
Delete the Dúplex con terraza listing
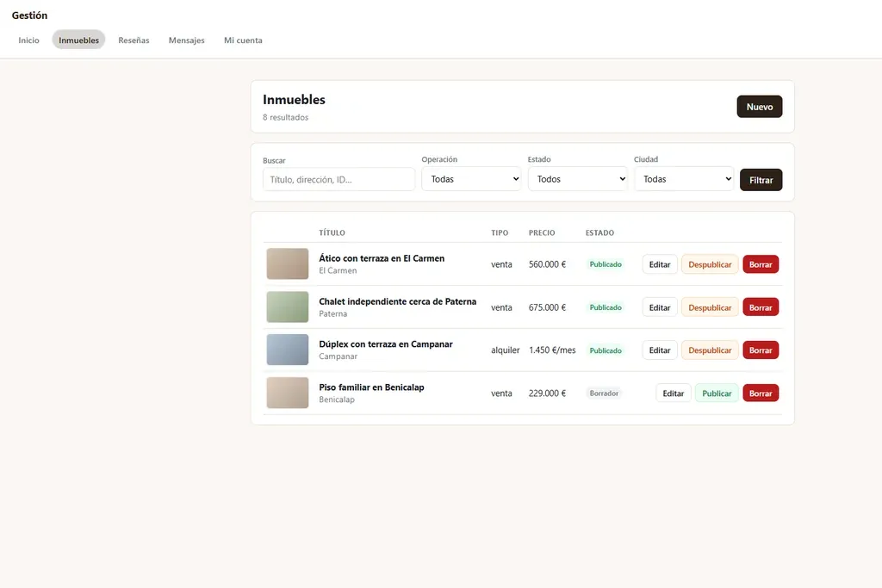coord(761,350)
